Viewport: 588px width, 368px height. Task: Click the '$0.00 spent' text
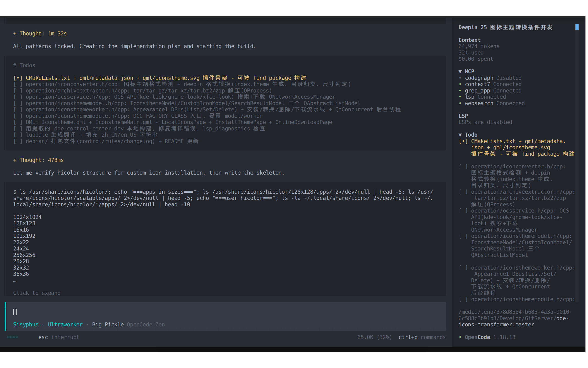(x=476, y=59)
